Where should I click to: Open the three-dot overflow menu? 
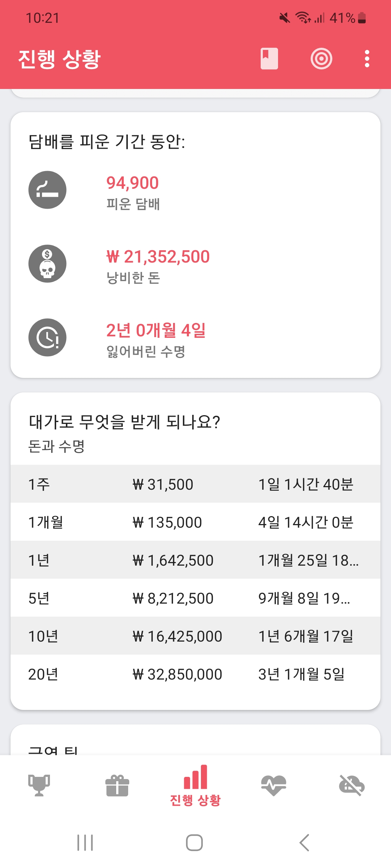point(367,59)
